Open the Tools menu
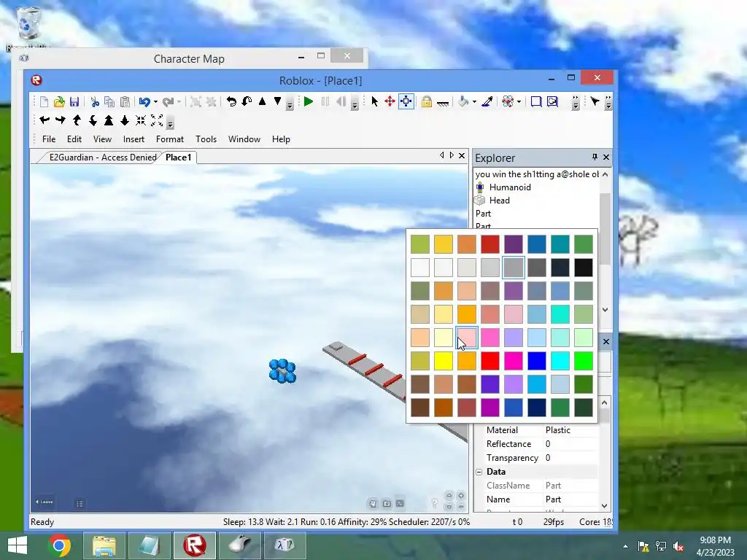 [206, 139]
